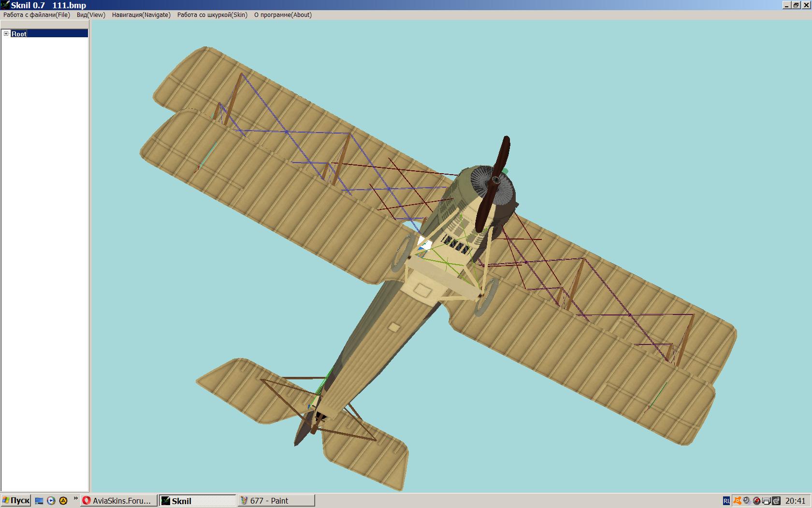Open the Пуск start menu
812x508 pixels.
tap(16, 501)
